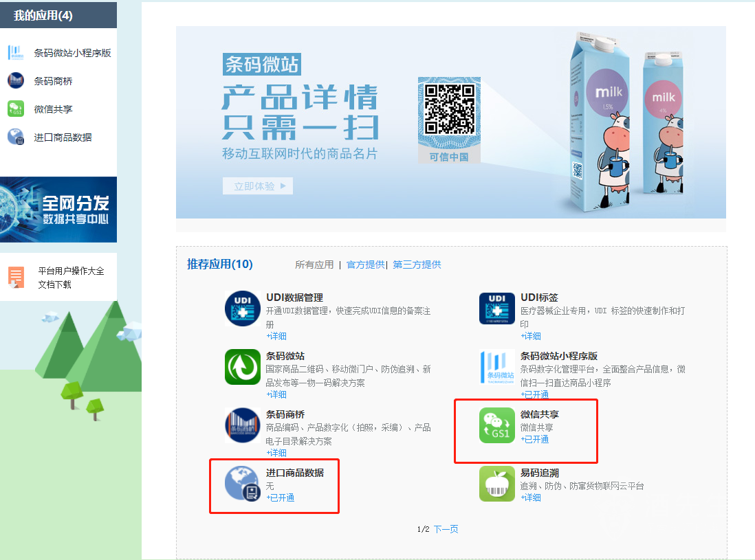Open 条码微站小程序版 title in recommended apps
The height and width of the screenshot is (560, 755).
click(x=559, y=357)
